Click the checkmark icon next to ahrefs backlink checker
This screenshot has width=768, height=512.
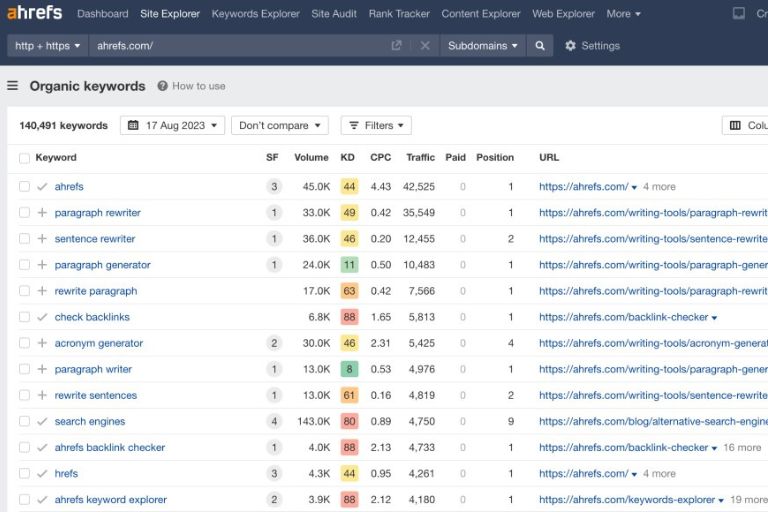click(42, 447)
